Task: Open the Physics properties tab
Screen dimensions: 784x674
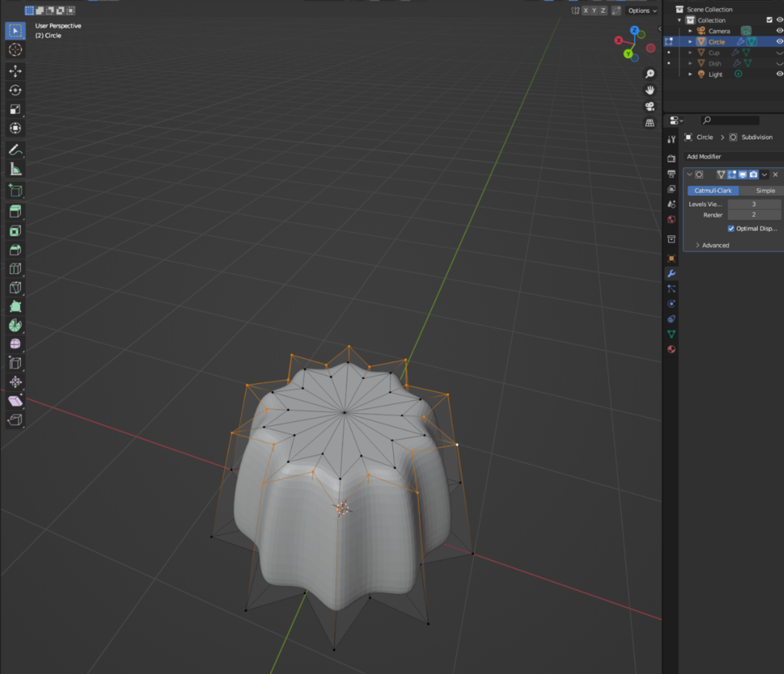Action: (671, 304)
